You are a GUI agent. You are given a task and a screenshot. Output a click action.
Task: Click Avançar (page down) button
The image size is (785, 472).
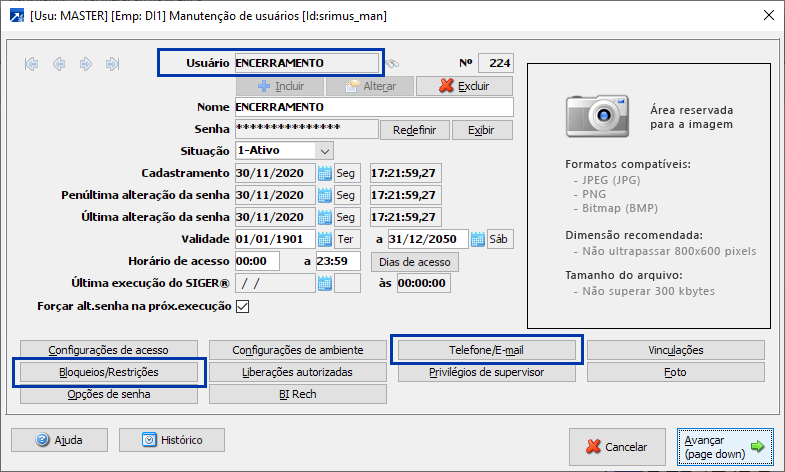pos(725,446)
